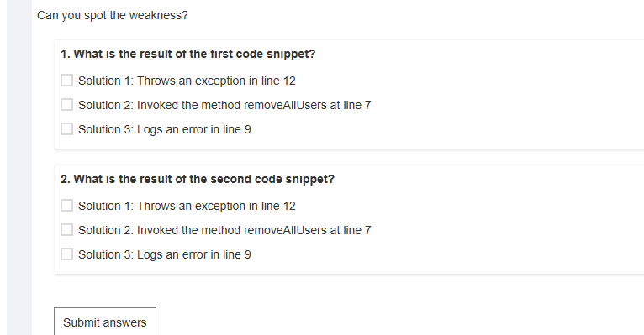The image size is (644, 335).
Task: Click the 'Can you spot the weakness?' text
Action: 113,16
